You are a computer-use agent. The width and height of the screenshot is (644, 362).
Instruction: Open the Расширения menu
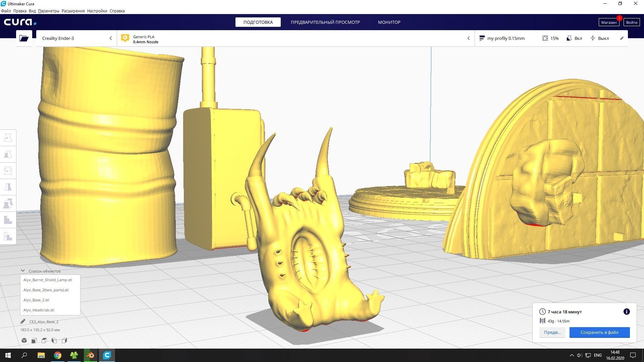coord(73,11)
